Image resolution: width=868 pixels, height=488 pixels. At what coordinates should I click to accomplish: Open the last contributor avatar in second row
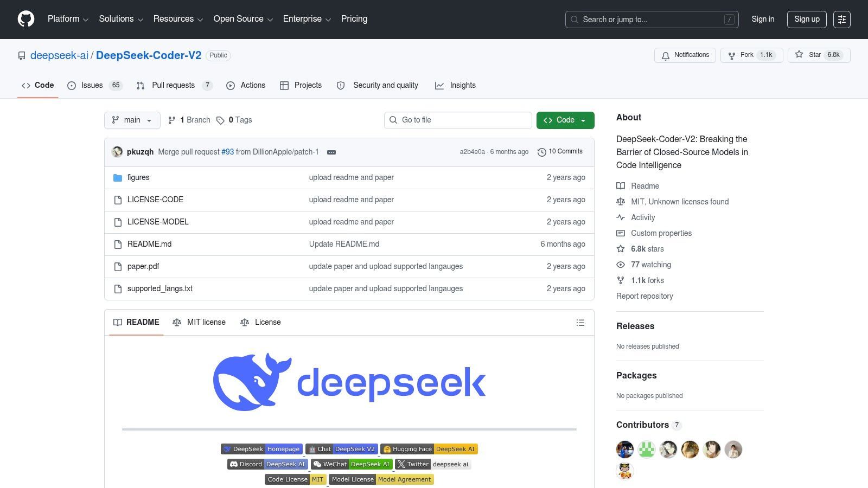tap(625, 471)
